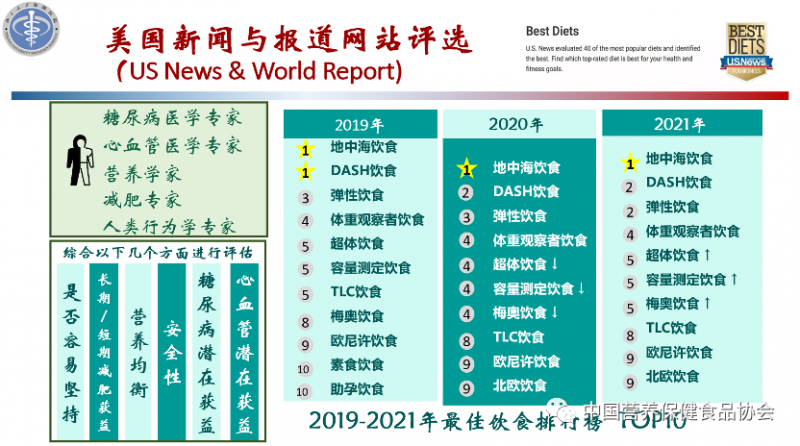Click 体重观察者饮食 in the 2020 list
800x446 pixels.
pyautogui.click(x=540, y=240)
